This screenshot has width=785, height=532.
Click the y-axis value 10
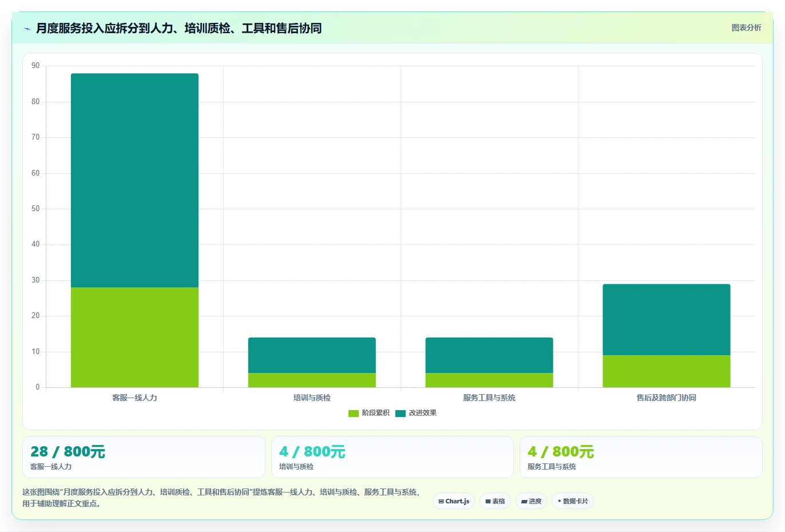click(x=35, y=352)
